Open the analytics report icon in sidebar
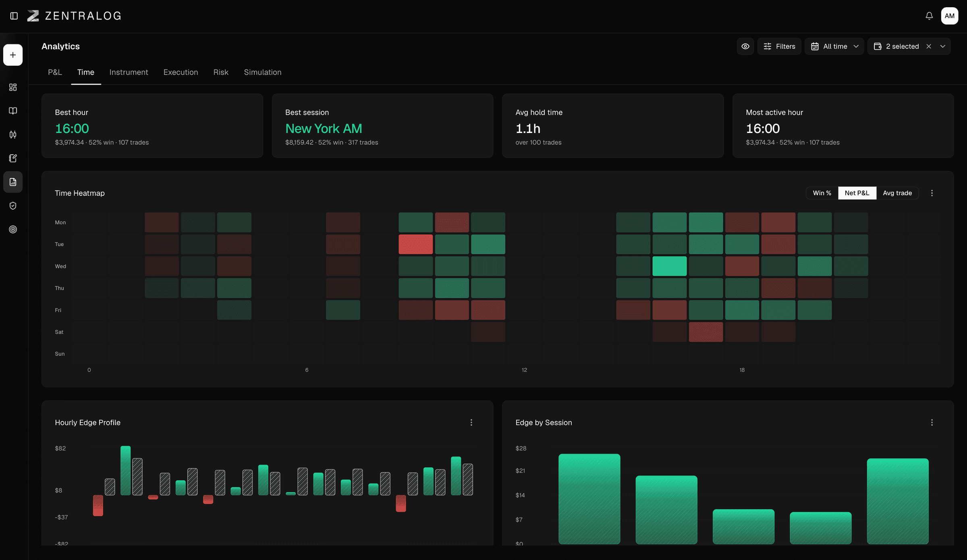The image size is (967, 560). pos(13,182)
